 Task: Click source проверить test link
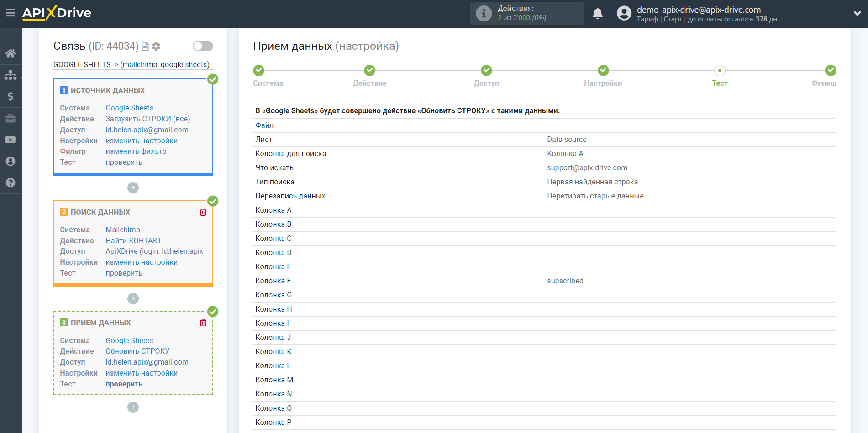point(124,162)
